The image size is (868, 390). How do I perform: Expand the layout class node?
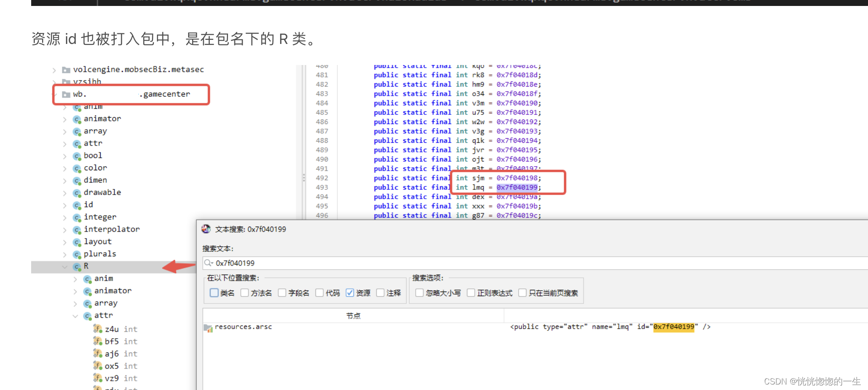(65, 243)
